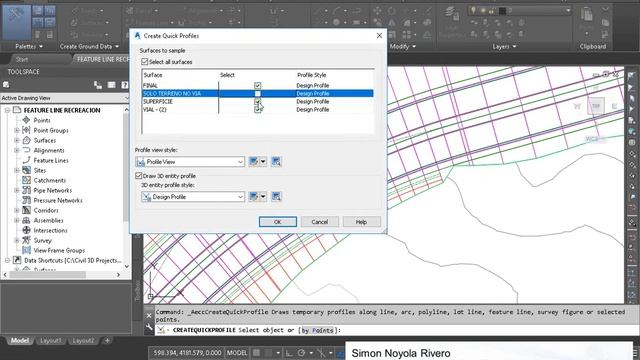The height and width of the screenshot is (360, 640).
Task: Expand the Alignments node
Action: [17, 150]
